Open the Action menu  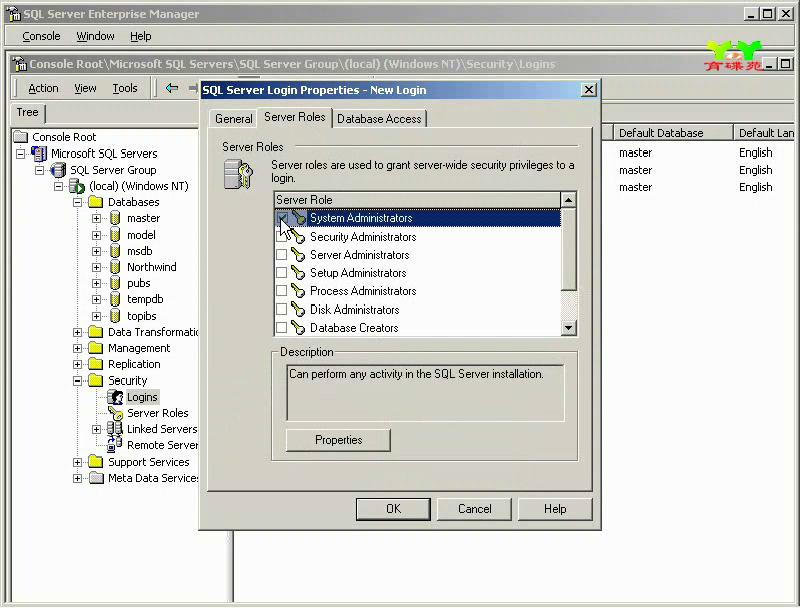(43, 88)
